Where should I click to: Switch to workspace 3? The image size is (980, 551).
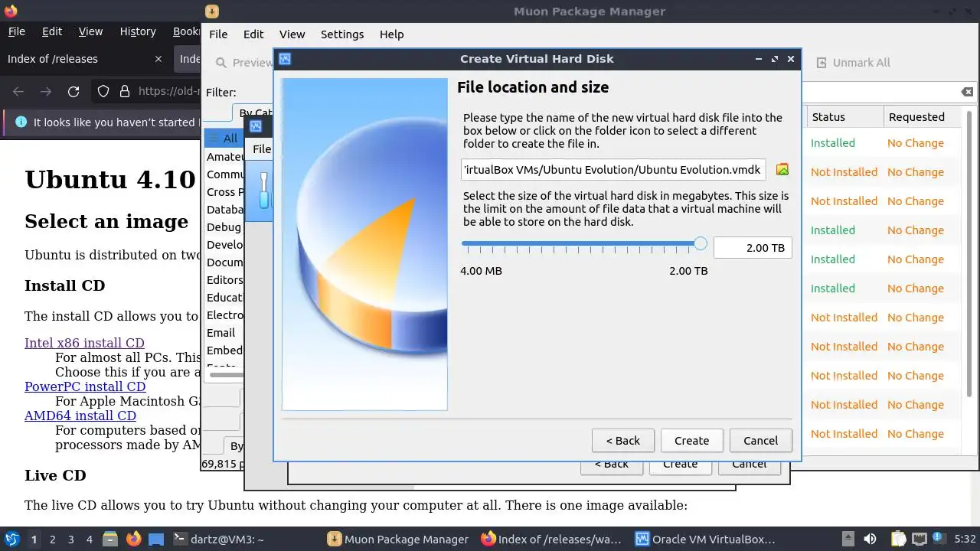coord(71,540)
